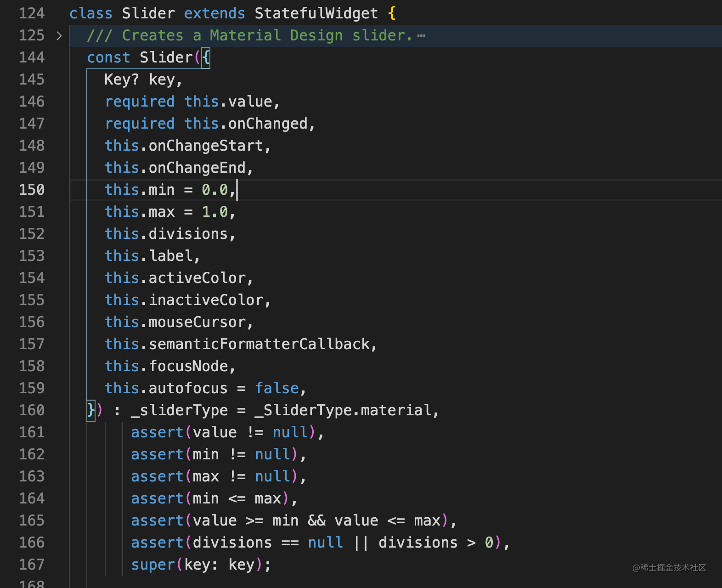722x588 pixels.
Task: Click '_sliderType' initializer name
Action: 180,410
